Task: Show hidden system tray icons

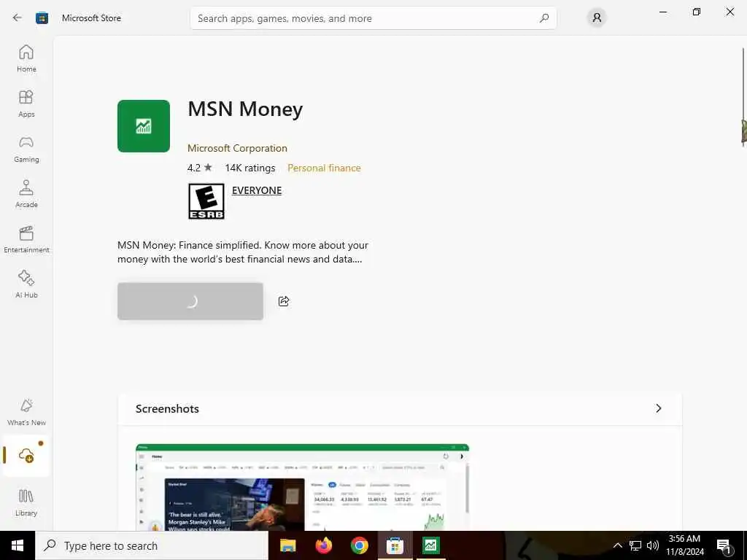Action: coord(617,545)
